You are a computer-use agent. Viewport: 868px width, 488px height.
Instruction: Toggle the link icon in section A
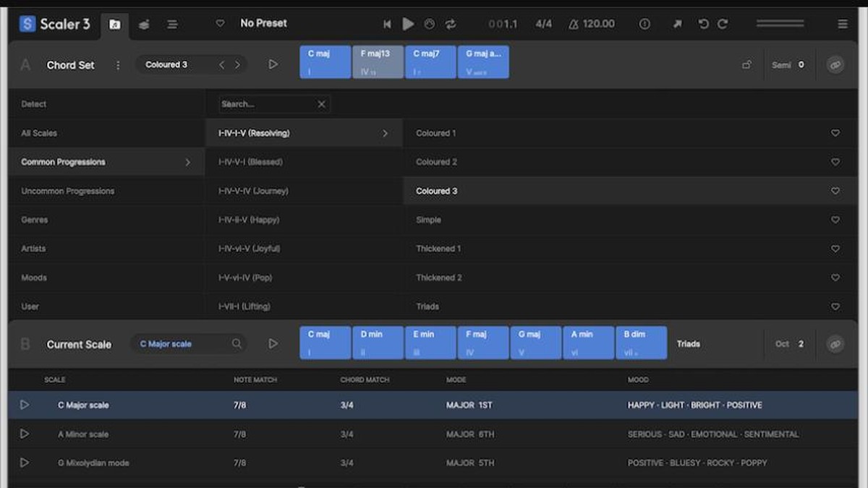pyautogui.click(x=835, y=65)
